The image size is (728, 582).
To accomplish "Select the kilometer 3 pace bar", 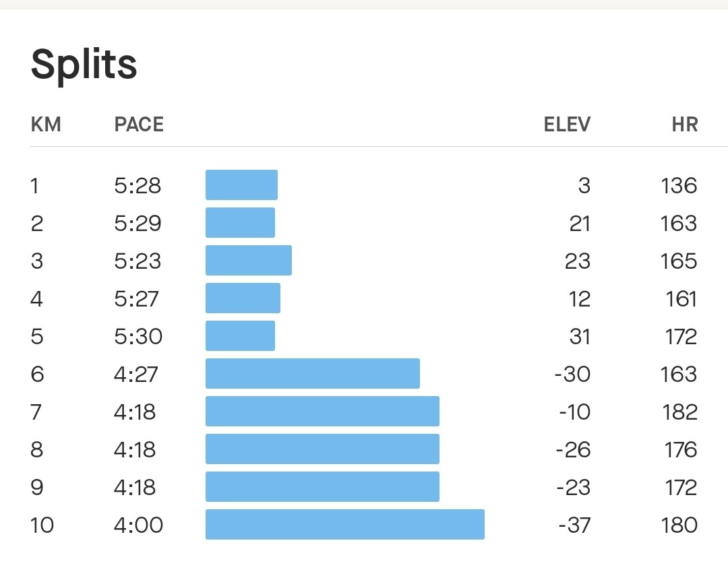I will [249, 261].
